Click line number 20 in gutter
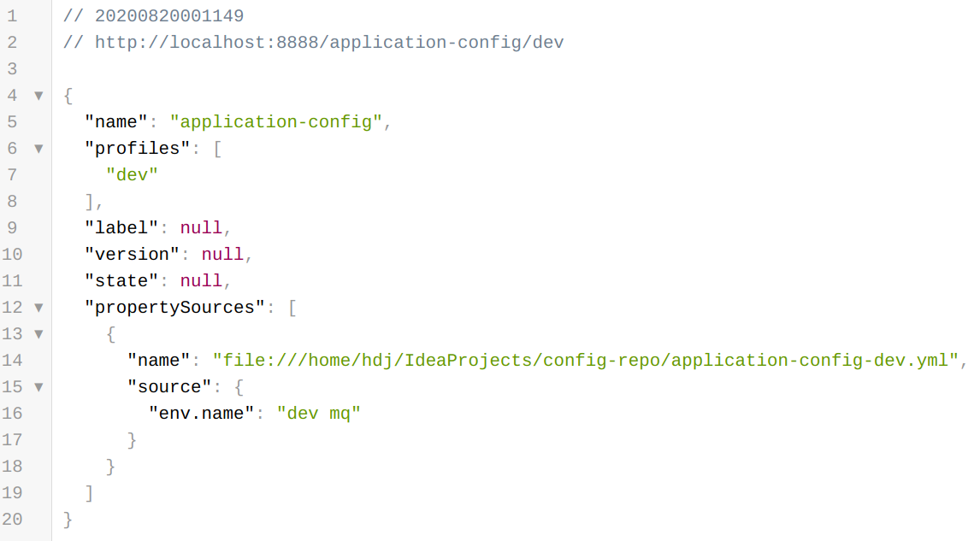Viewport: 980px width, 541px height. (x=13, y=520)
